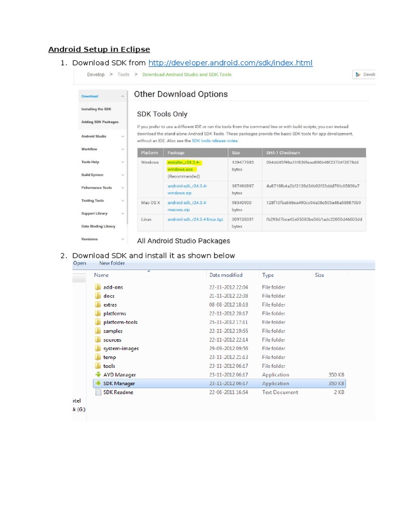This screenshot has width=399, height=532.
Task: Click the 22-11-2012 22:04 date cell
Action: click(229, 287)
